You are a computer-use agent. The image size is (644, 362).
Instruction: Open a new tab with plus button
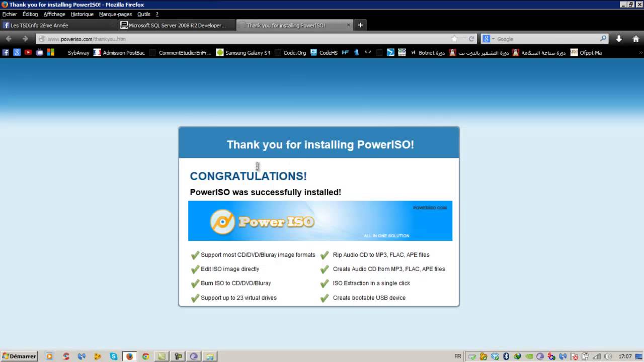(360, 25)
